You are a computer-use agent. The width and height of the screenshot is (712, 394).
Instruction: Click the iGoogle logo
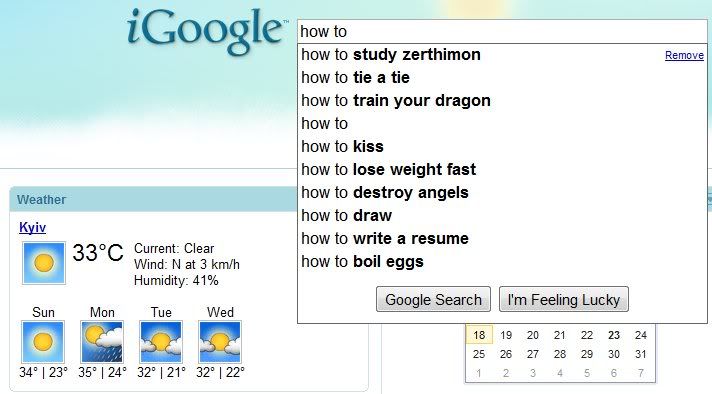coord(207,31)
